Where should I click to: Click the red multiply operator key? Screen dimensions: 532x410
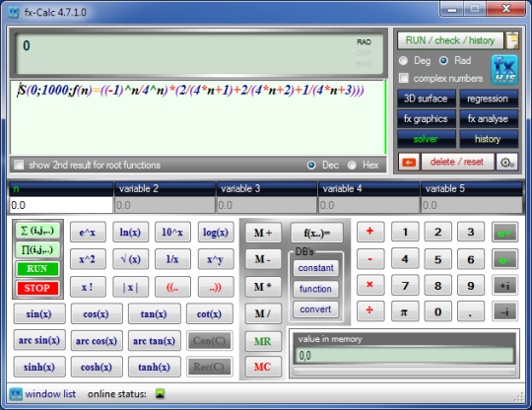[370, 285]
